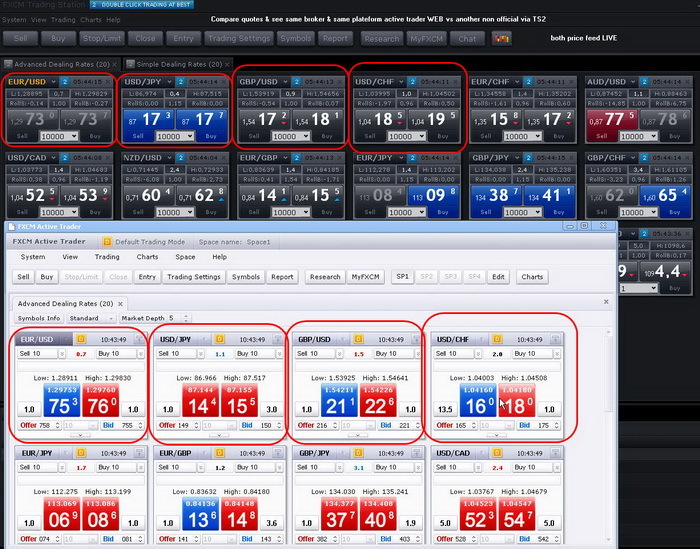Open System menu in Trading Station
The width and height of the screenshot is (700, 549).
[x=14, y=20]
